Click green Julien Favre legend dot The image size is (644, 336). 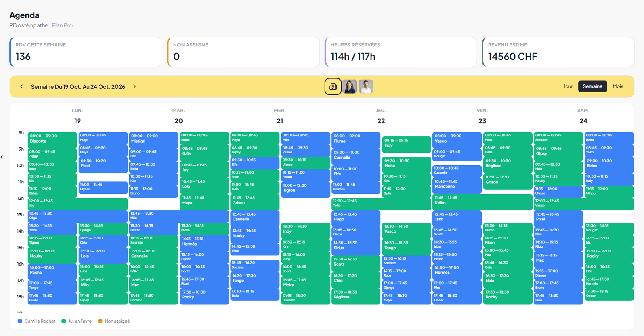[63, 321]
